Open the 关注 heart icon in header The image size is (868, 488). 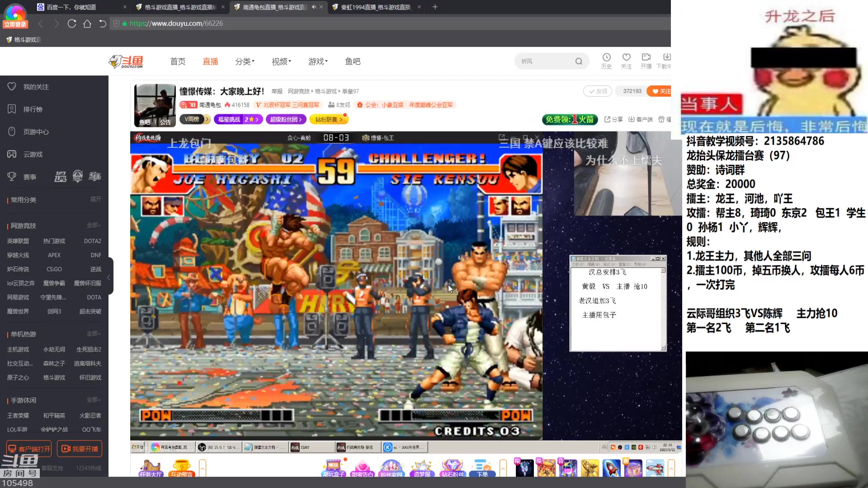click(x=626, y=61)
